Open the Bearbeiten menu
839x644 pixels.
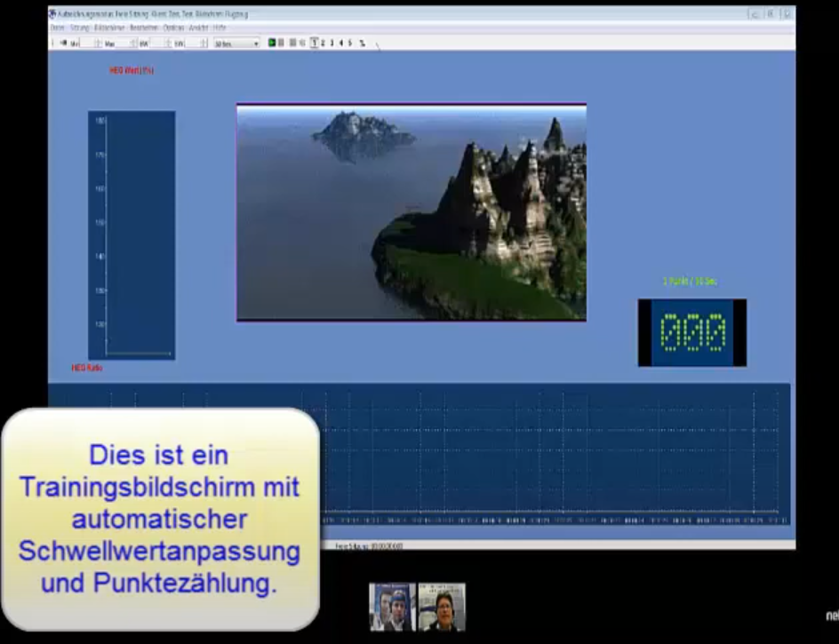(143, 28)
